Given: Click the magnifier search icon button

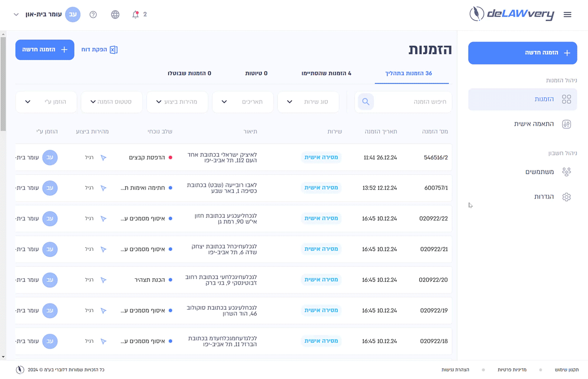Looking at the screenshot, I should click(366, 102).
